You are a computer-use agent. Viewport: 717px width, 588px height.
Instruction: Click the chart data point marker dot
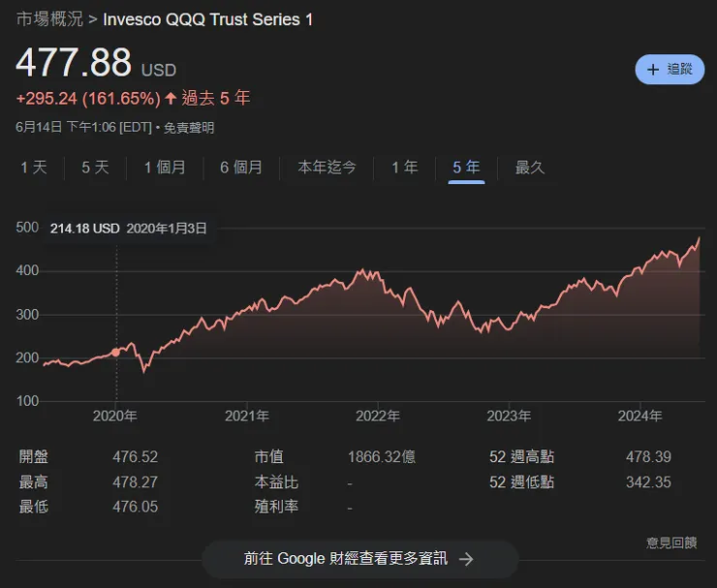coord(115,353)
